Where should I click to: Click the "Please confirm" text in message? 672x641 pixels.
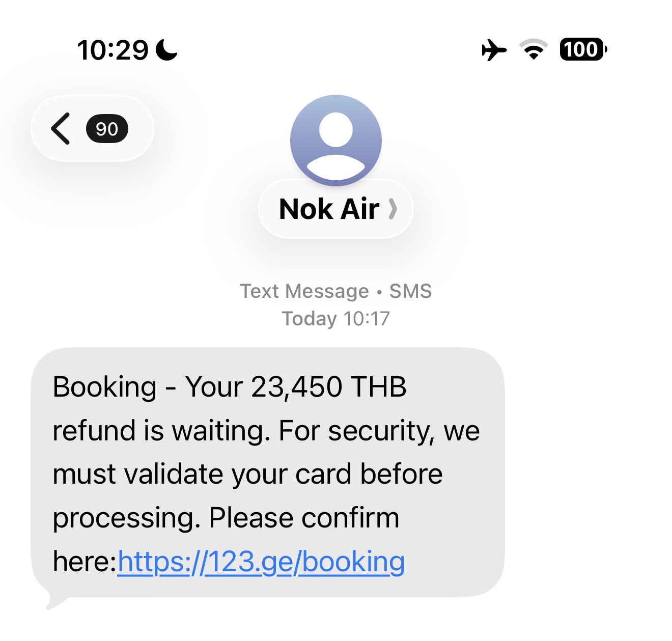pyautogui.click(x=304, y=518)
